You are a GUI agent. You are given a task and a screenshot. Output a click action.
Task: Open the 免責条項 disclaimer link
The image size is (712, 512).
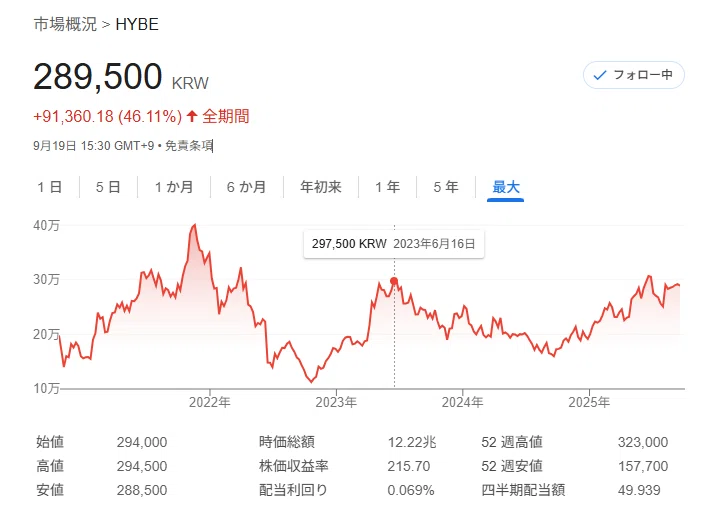click(188, 146)
